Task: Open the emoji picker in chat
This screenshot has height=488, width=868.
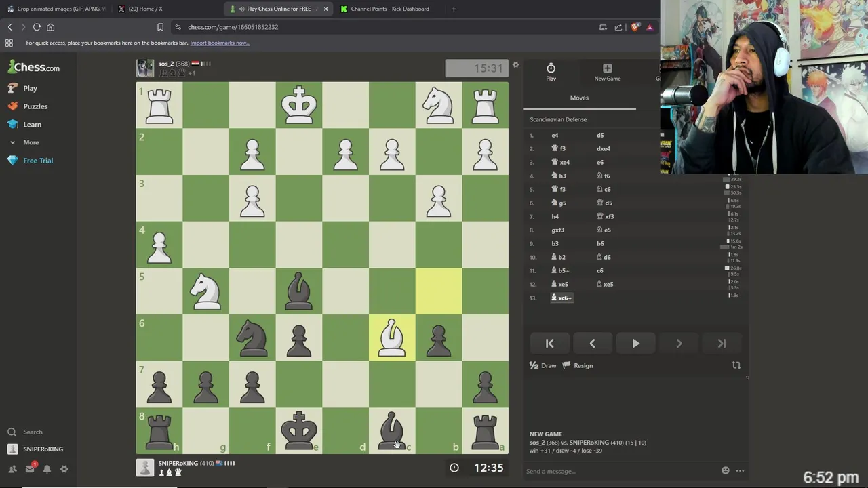Action: tap(726, 471)
